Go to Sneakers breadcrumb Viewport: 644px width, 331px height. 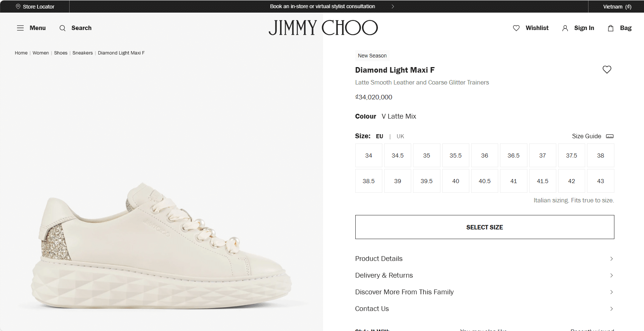click(83, 53)
